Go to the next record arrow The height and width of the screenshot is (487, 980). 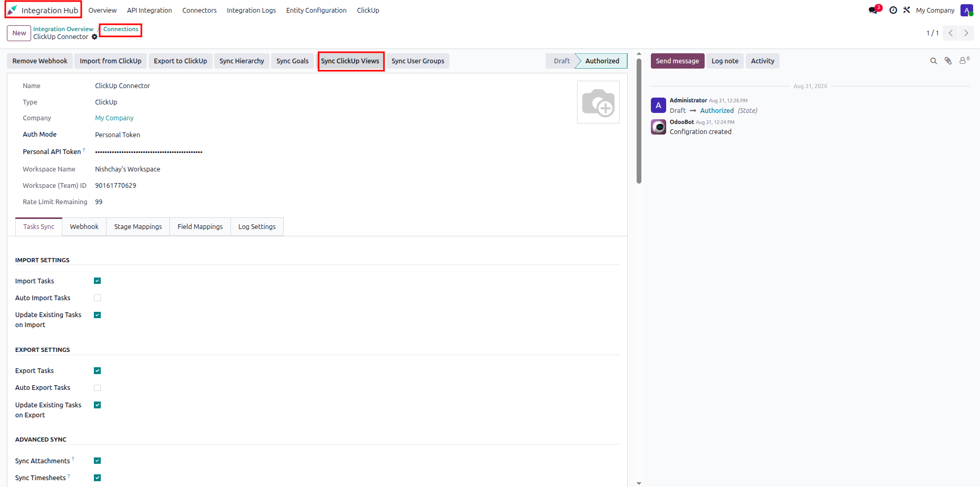pyautogui.click(x=966, y=33)
